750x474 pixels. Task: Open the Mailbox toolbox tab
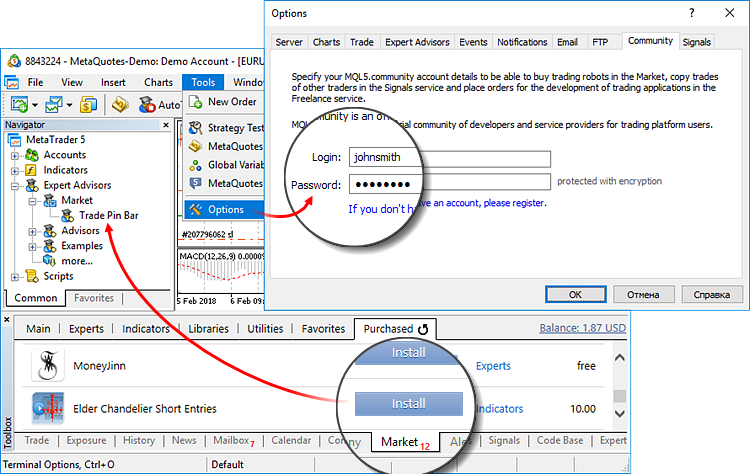click(233, 441)
